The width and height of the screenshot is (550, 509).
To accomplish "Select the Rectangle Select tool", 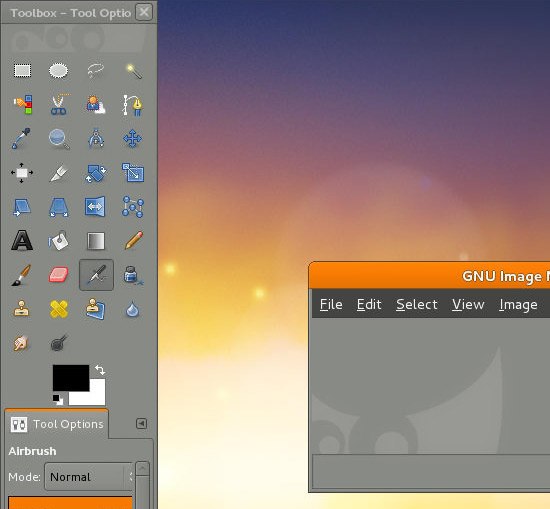I will 22,71.
